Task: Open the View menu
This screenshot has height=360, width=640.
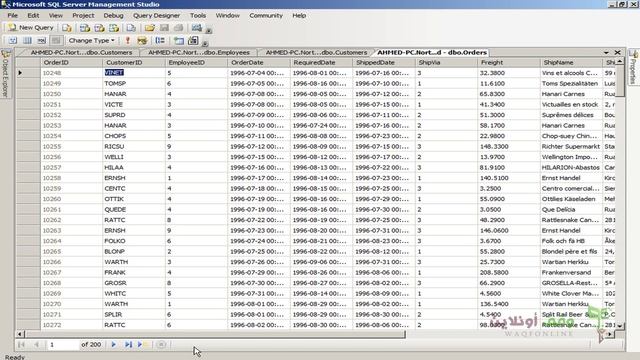Action: (x=56, y=16)
